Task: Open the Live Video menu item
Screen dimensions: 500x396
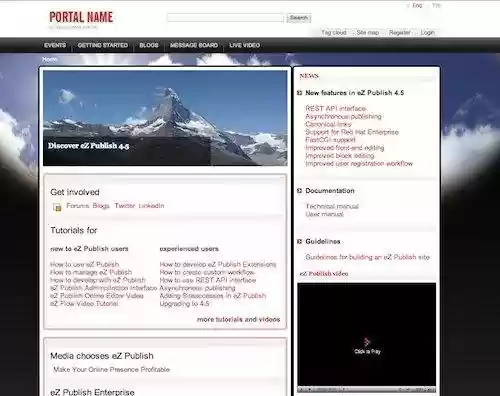Action: tap(244, 45)
